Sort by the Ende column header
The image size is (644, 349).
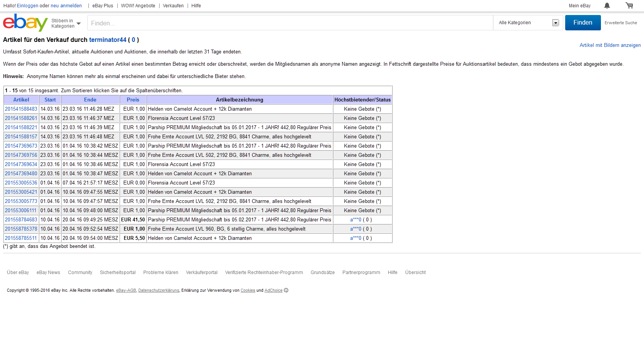90,100
